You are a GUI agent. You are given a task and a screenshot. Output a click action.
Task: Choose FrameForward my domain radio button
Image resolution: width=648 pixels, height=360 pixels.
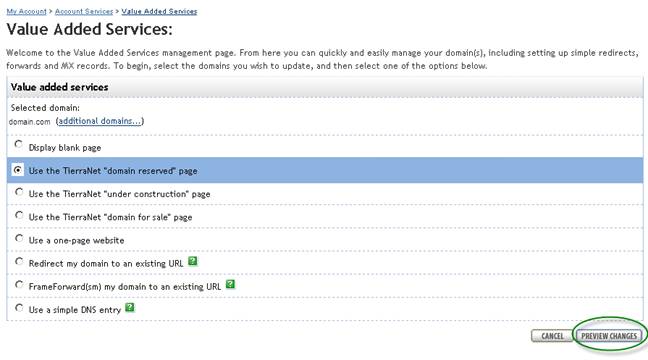tap(19, 285)
